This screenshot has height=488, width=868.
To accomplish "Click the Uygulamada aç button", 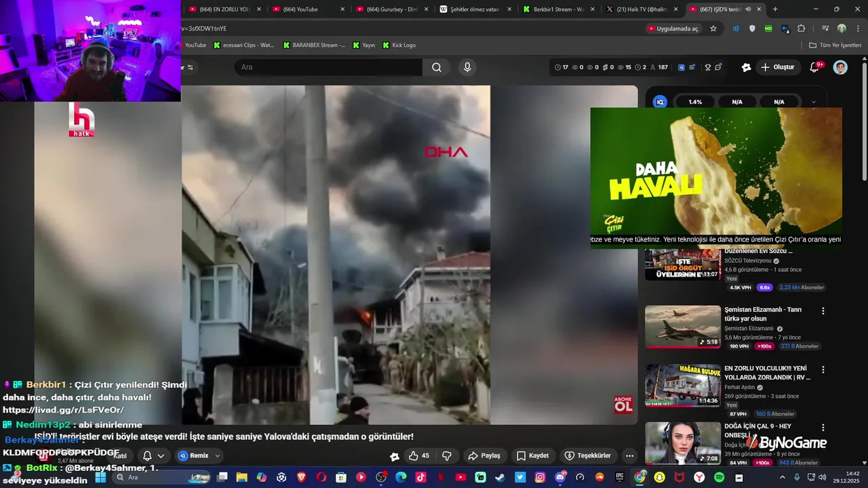I will (673, 28).
